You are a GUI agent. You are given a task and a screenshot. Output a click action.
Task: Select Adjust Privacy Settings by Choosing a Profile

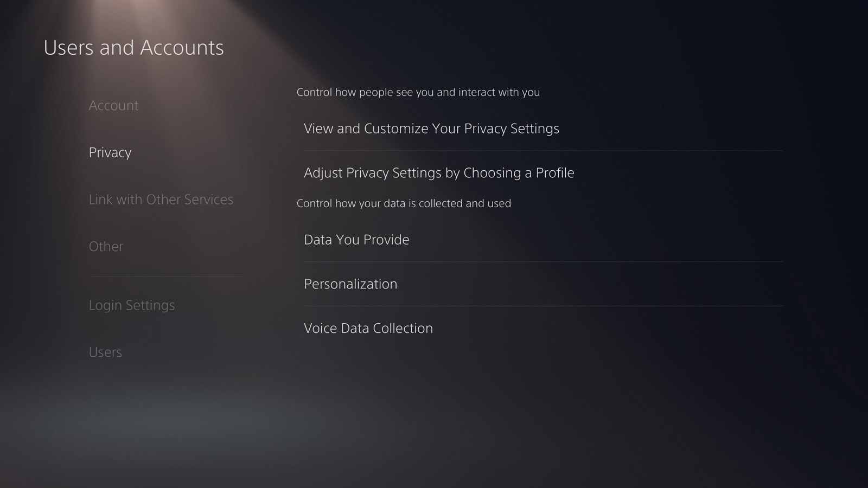click(x=439, y=173)
